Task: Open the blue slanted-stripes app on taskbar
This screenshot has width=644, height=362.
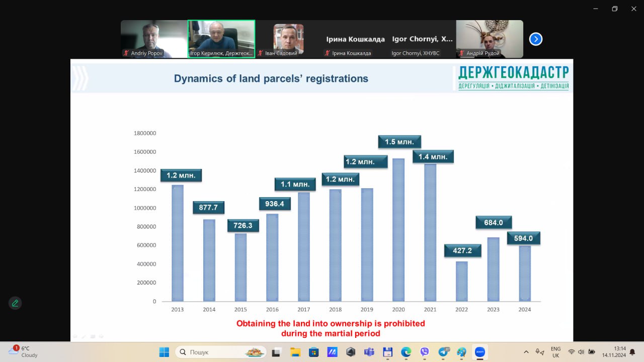Action: point(332,352)
